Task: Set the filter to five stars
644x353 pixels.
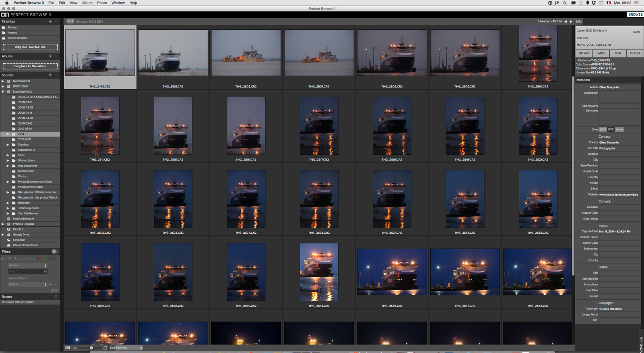Action: (x=34, y=259)
